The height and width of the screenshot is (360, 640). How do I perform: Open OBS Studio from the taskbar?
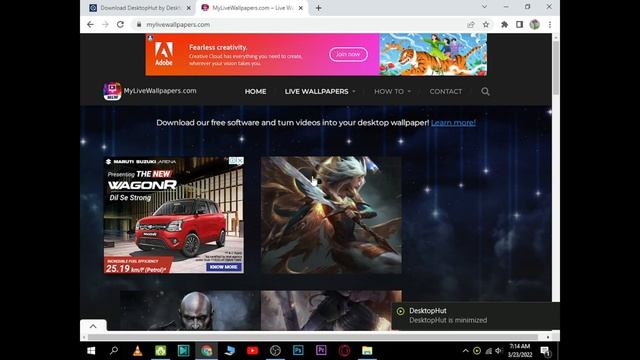pos(275,351)
